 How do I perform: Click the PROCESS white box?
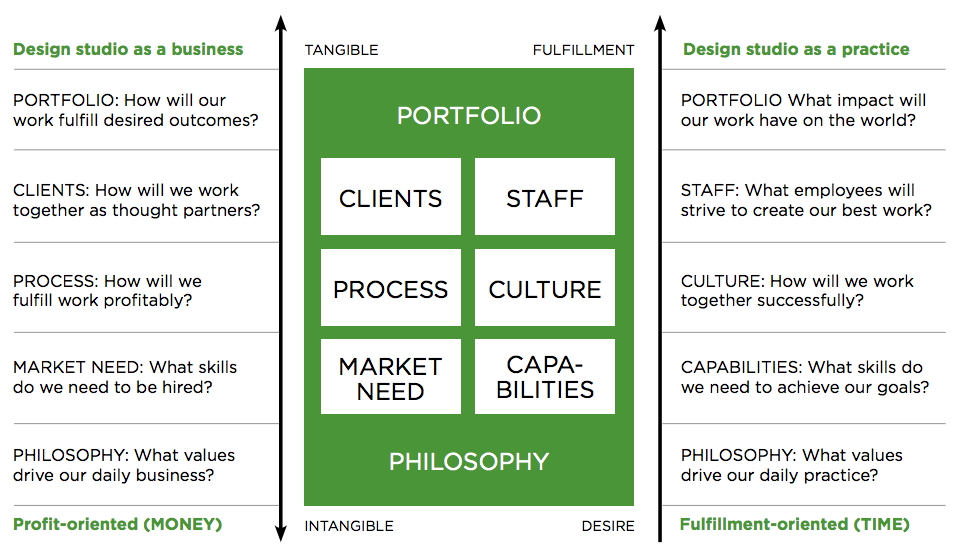391,287
